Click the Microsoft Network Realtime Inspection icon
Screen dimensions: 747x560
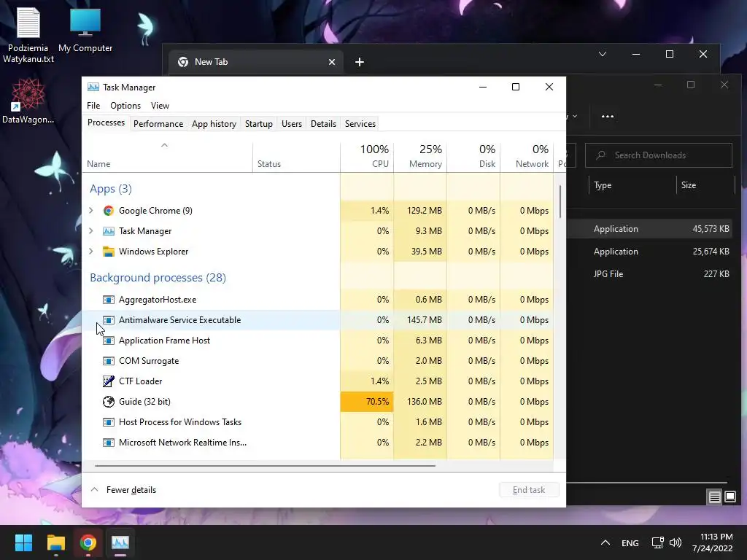click(x=109, y=443)
